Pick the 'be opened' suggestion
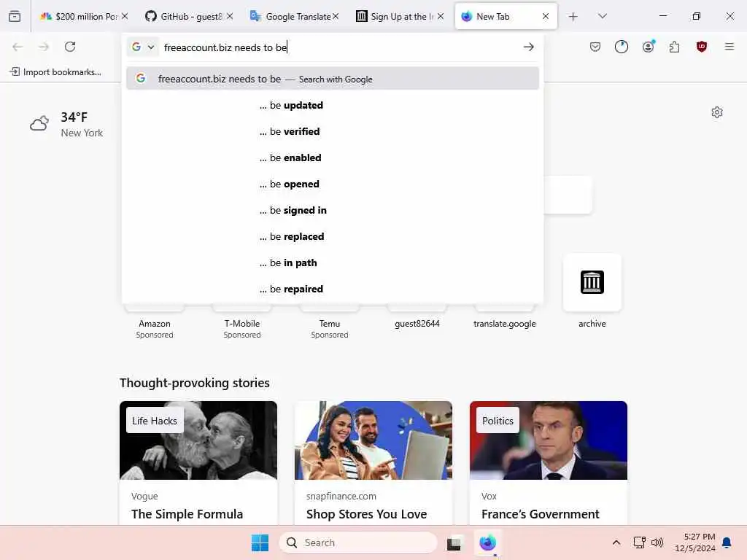This screenshot has width=747, height=560. (x=333, y=184)
